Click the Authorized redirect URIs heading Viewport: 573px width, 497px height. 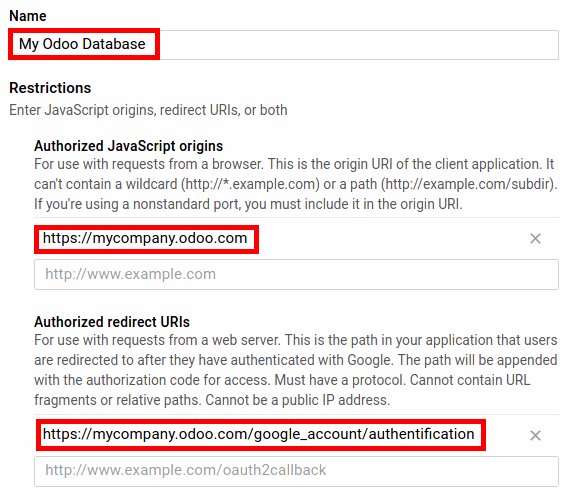tap(112, 322)
